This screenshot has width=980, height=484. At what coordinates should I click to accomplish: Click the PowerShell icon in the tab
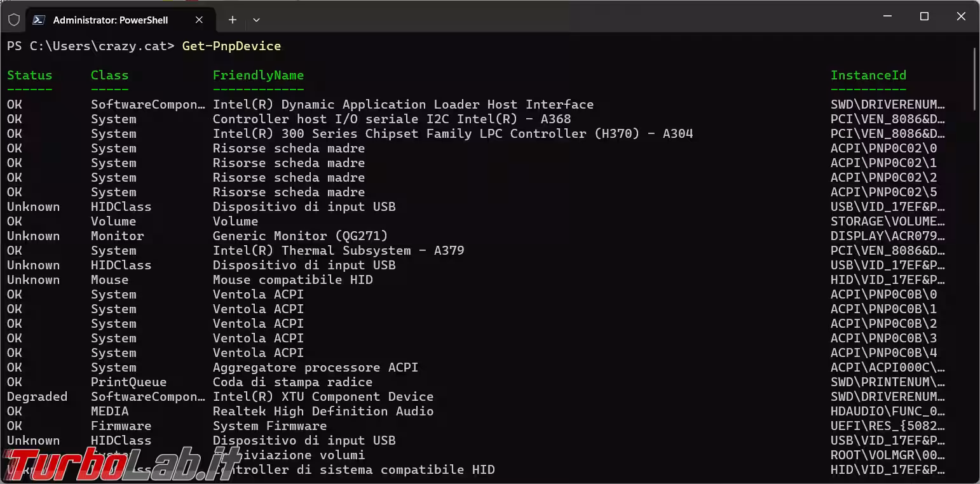pyautogui.click(x=39, y=20)
